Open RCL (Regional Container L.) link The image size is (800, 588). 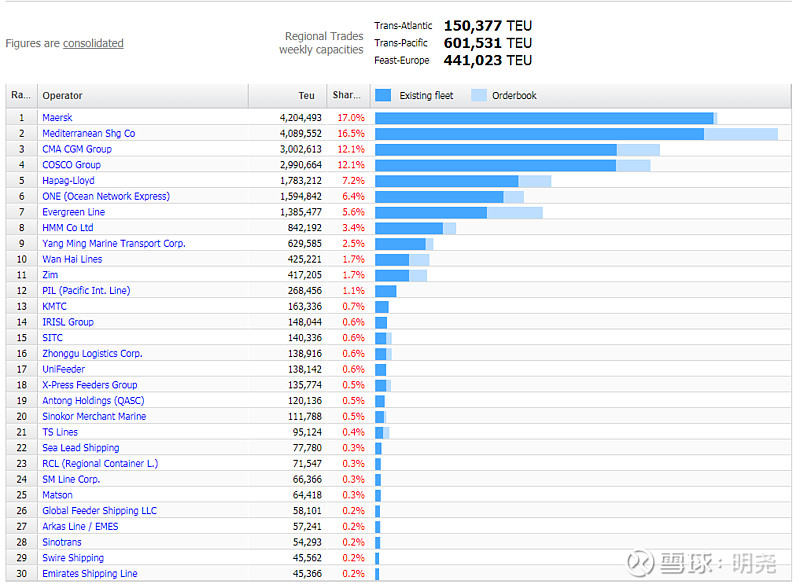100,463
